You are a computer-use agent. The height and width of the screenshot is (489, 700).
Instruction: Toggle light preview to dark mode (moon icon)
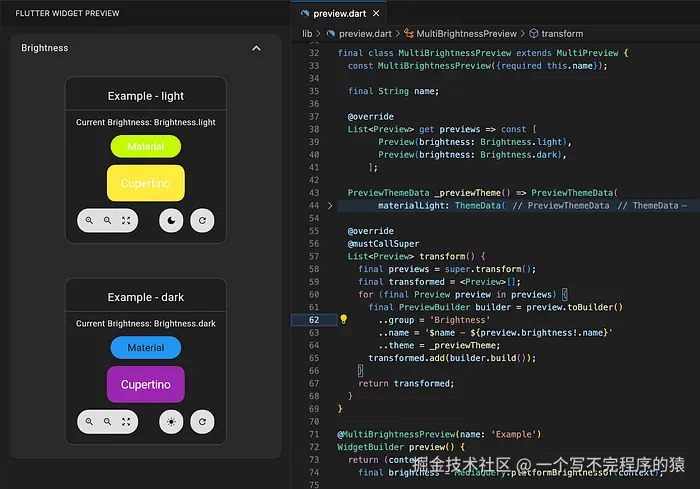171,221
